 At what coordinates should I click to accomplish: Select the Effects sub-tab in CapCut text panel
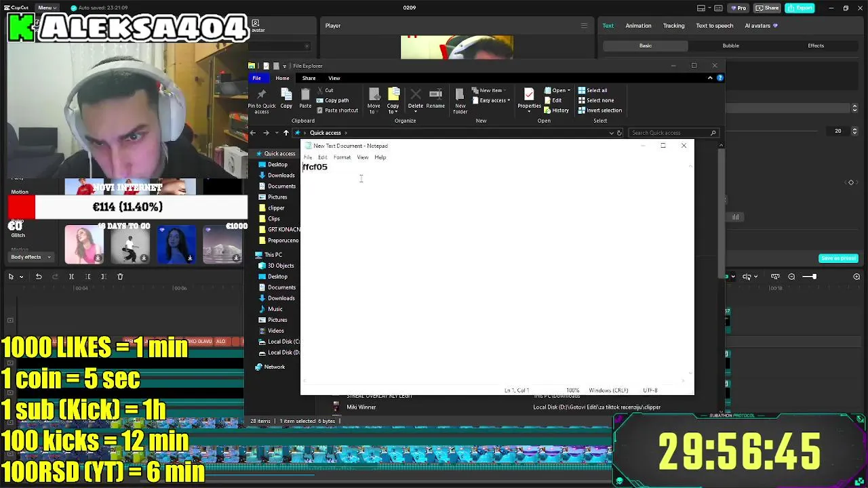816,45
